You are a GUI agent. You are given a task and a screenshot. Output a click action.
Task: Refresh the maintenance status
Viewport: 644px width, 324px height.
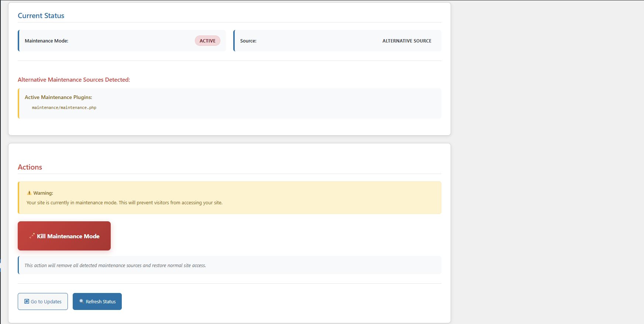(97, 301)
